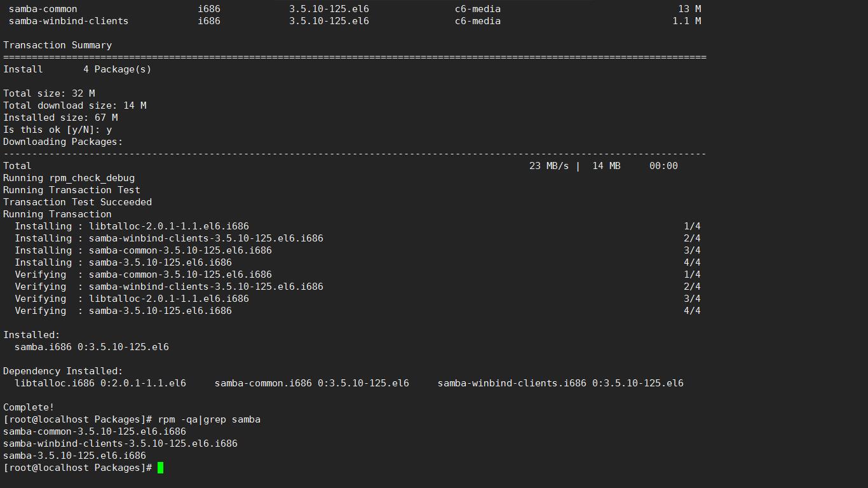The width and height of the screenshot is (868, 488).
Task: Click 'Downloading Packages:' line
Action: click(63, 142)
